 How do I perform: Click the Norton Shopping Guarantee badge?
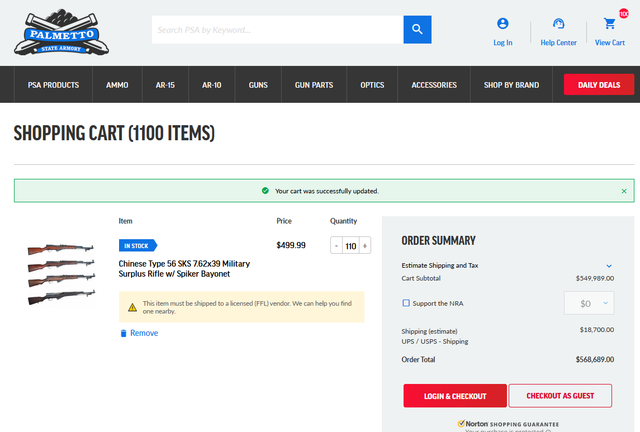508,424
